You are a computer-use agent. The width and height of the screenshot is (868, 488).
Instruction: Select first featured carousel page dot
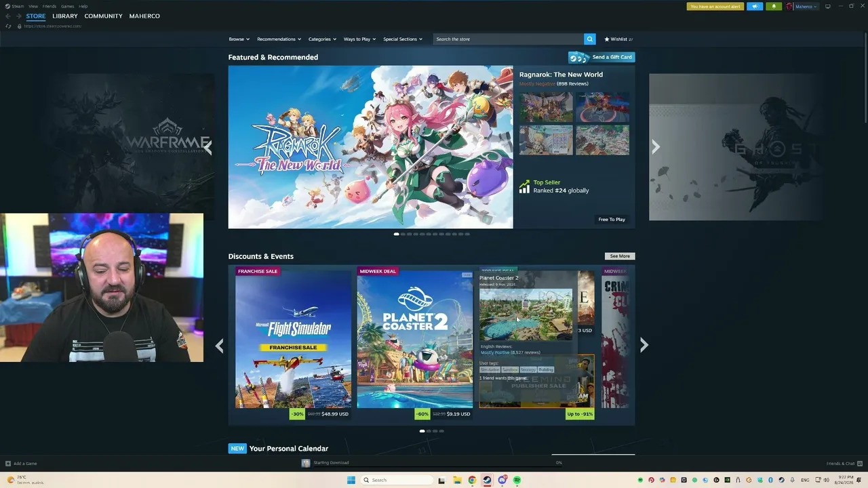click(397, 234)
